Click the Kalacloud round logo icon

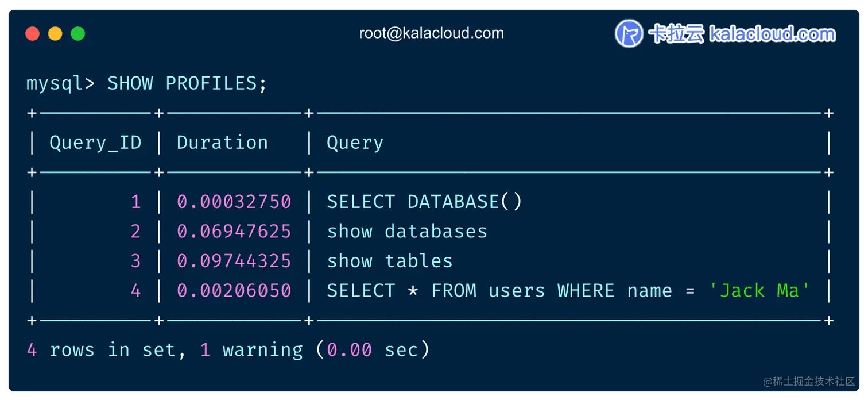coord(629,33)
